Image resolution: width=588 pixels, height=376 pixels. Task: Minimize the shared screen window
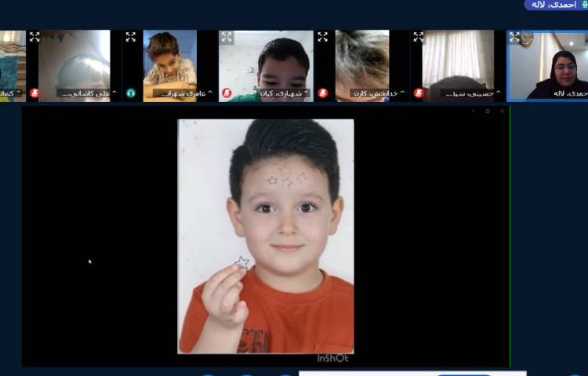click(x=473, y=111)
